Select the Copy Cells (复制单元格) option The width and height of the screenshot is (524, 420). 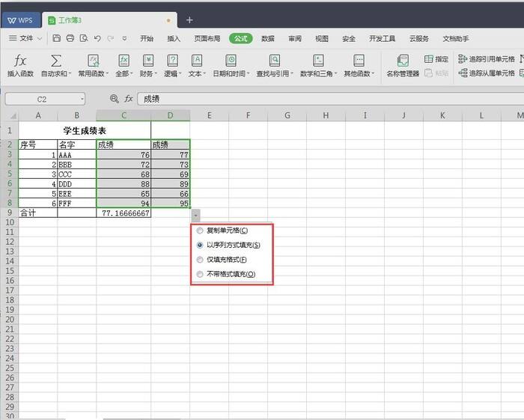point(200,231)
